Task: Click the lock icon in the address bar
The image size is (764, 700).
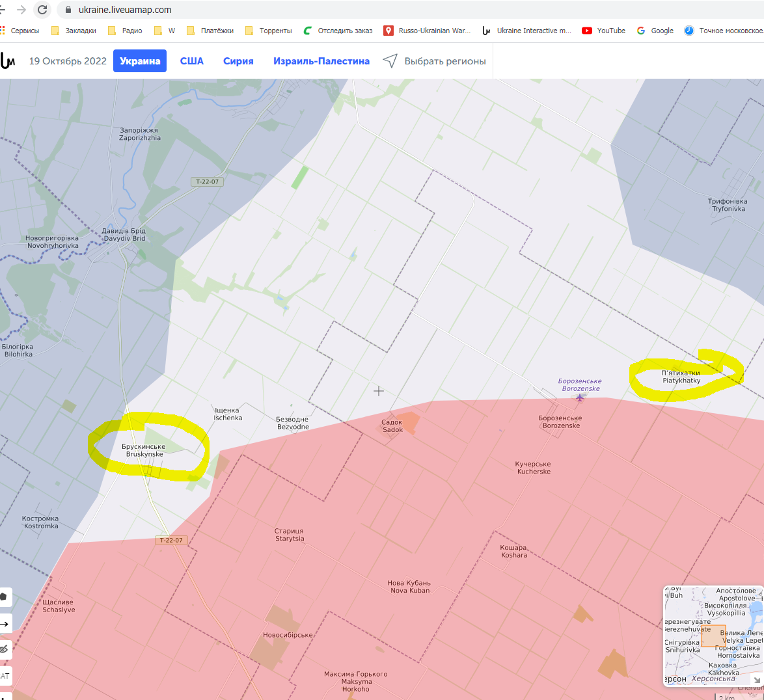Action: [68, 10]
